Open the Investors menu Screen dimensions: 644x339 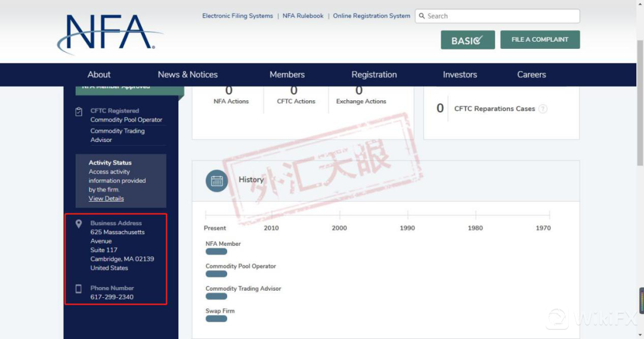(460, 75)
